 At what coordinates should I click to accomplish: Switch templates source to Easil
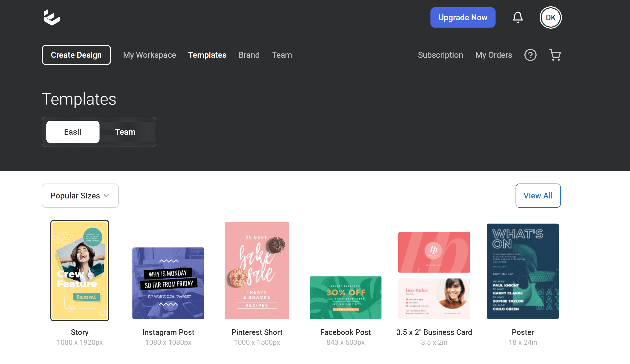(73, 132)
